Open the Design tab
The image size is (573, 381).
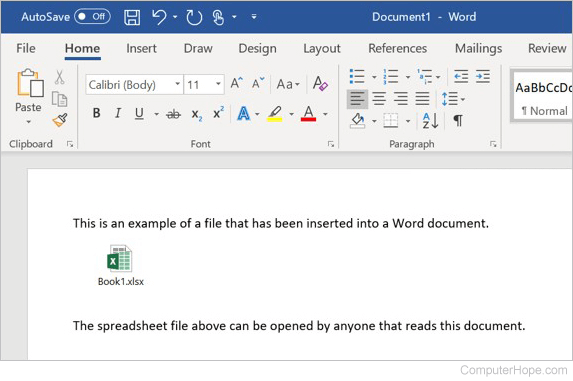click(x=257, y=48)
